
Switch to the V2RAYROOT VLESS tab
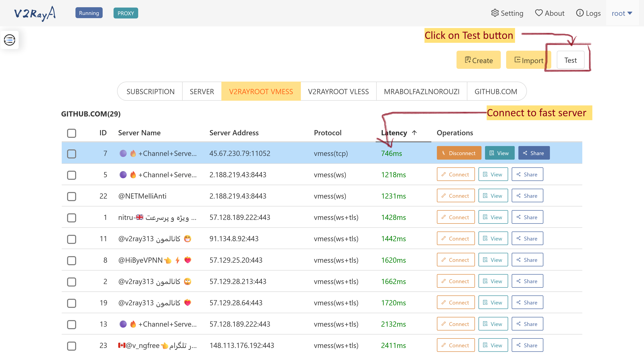338,91
